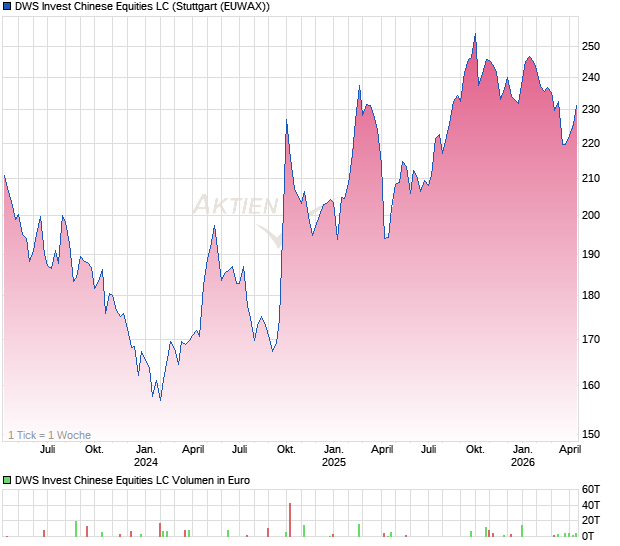Click the Jan. 2026 time axis label

click(x=523, y=455)
